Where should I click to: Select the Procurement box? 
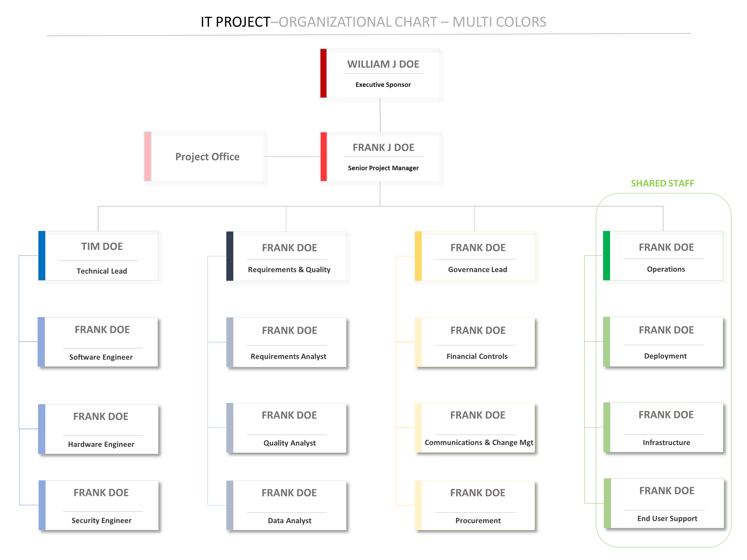478,505
